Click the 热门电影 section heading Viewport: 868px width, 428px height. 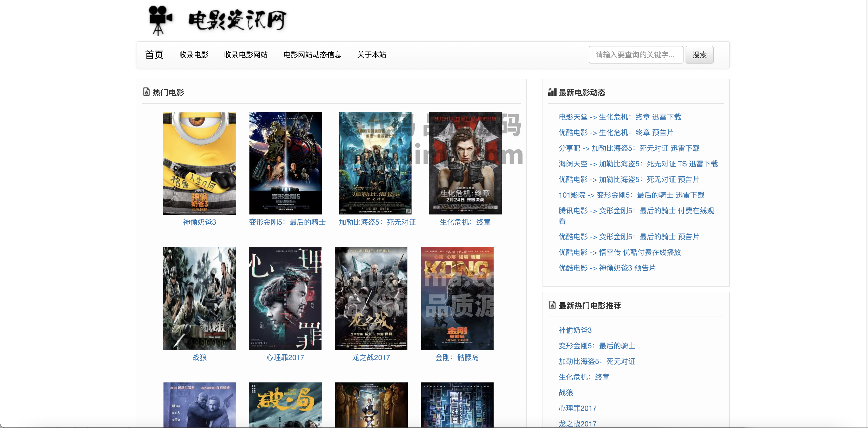tap(168, 92)
